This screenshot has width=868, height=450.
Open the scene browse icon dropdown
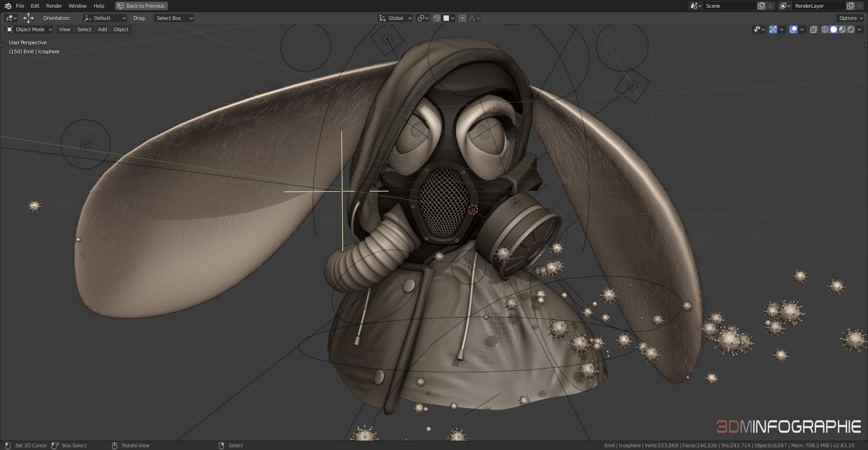[695, 6]
